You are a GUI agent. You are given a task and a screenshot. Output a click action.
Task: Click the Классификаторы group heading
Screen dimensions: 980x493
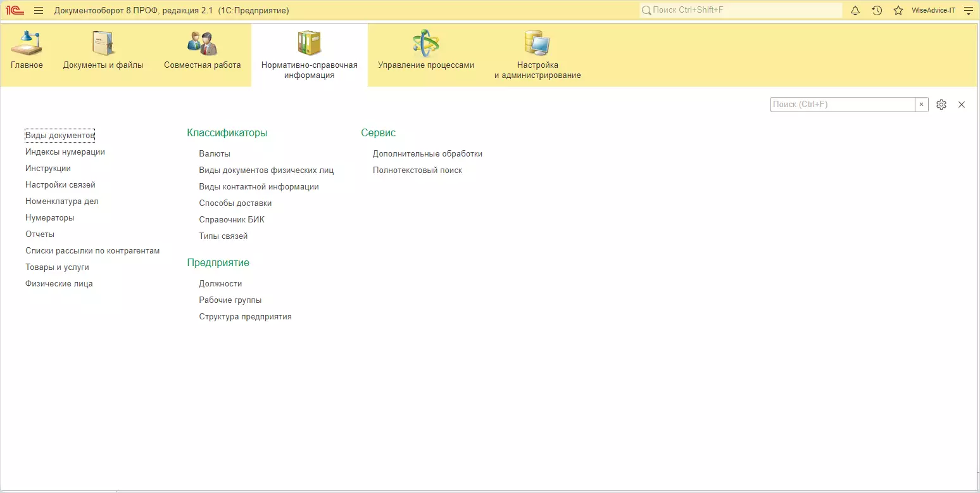(227, 133)
